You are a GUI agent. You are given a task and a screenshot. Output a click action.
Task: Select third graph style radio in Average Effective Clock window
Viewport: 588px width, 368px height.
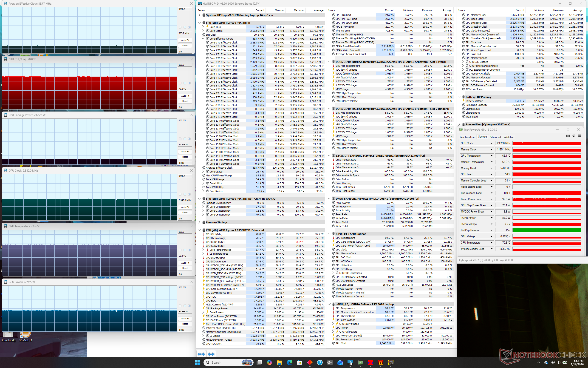click(x=189, y=28)
